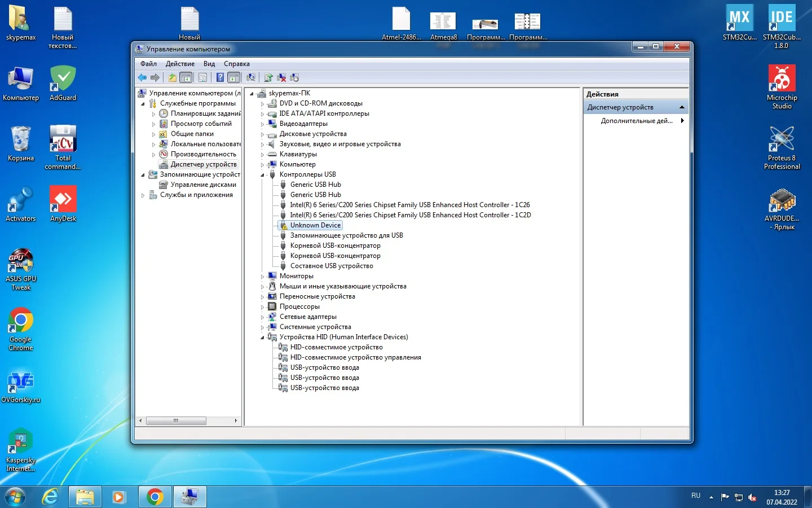This screenshot has width=812, height=508.
Task: Collapse the Диспетчер устройств actions section
Action: click(682, 107)
